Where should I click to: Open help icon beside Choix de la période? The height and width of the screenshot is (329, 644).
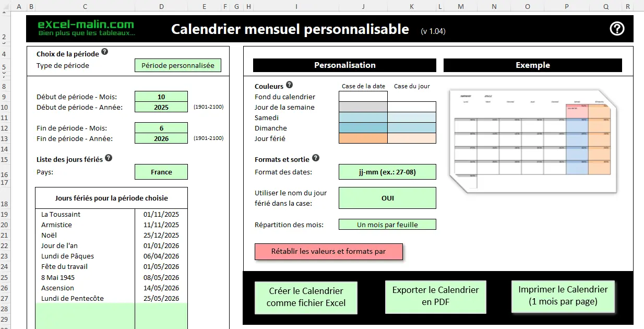tap(104, 52)
